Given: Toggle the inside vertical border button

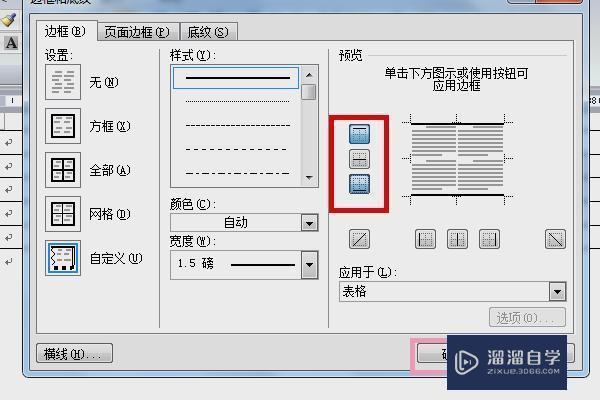Looking at the screenshot, I should point(457,239).
